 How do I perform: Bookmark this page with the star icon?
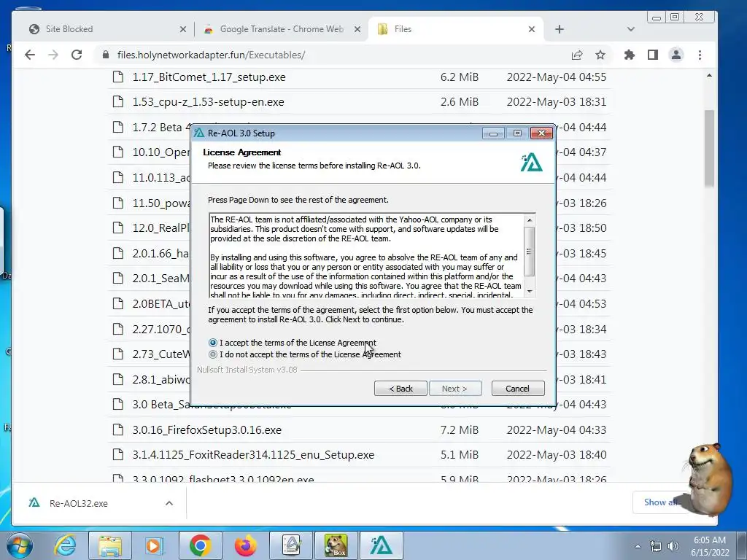click(600, 55)
